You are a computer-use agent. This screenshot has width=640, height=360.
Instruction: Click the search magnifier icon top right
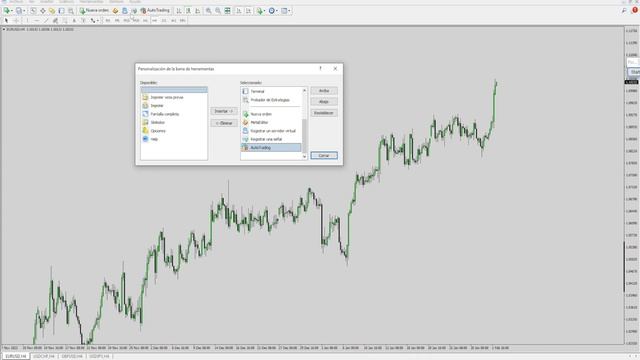(x=624, y=11)
